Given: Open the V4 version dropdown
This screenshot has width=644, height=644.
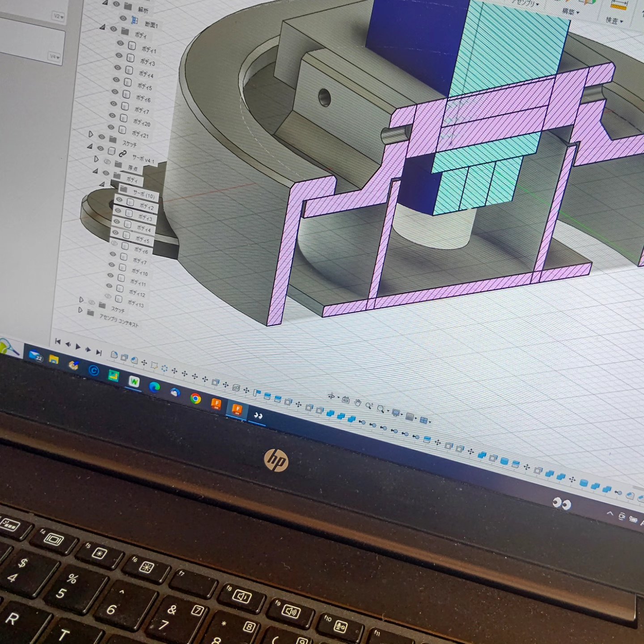Looking at the screenshot, I should point(54,56).
